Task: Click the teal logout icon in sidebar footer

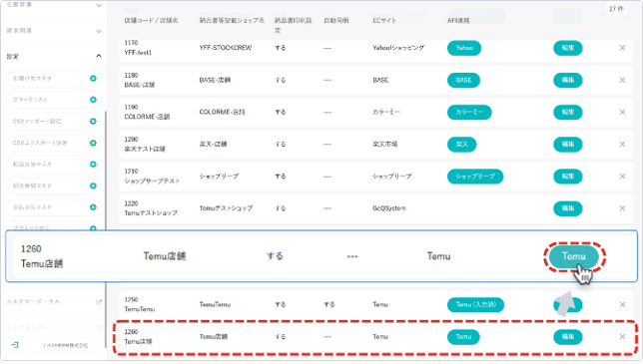Action: click(15, 345)
